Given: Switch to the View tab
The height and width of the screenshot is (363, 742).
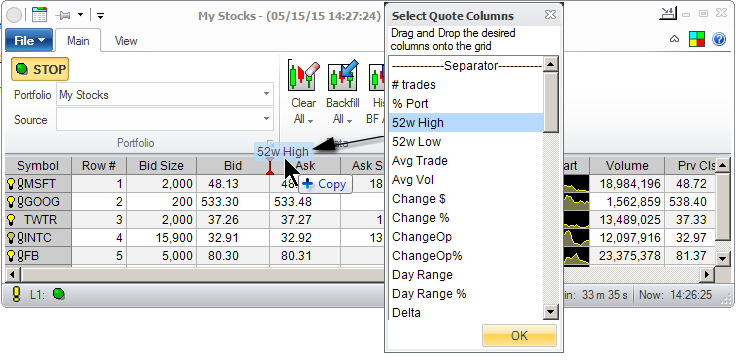Looking at the screenshot, I should 126,41.
